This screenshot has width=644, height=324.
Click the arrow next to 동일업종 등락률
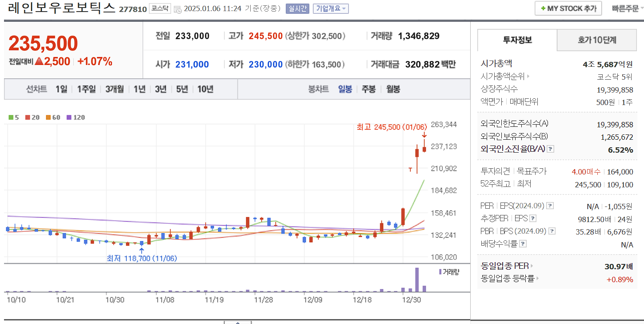tap(538, 279)
